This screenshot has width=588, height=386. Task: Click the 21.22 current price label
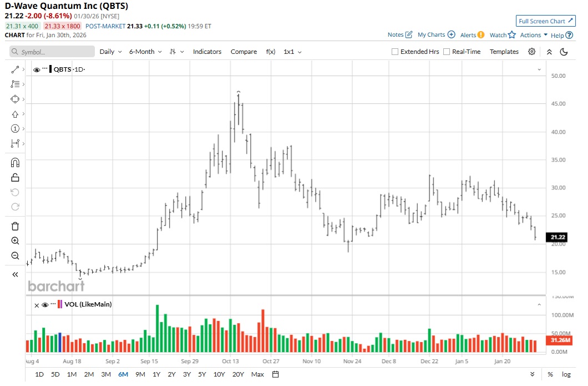coord(557,237)
